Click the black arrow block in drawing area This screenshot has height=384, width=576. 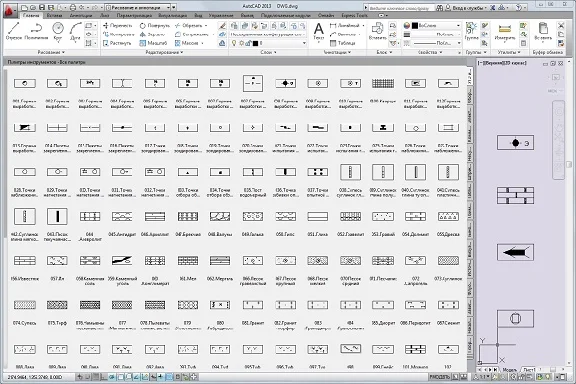click(515, 252)
